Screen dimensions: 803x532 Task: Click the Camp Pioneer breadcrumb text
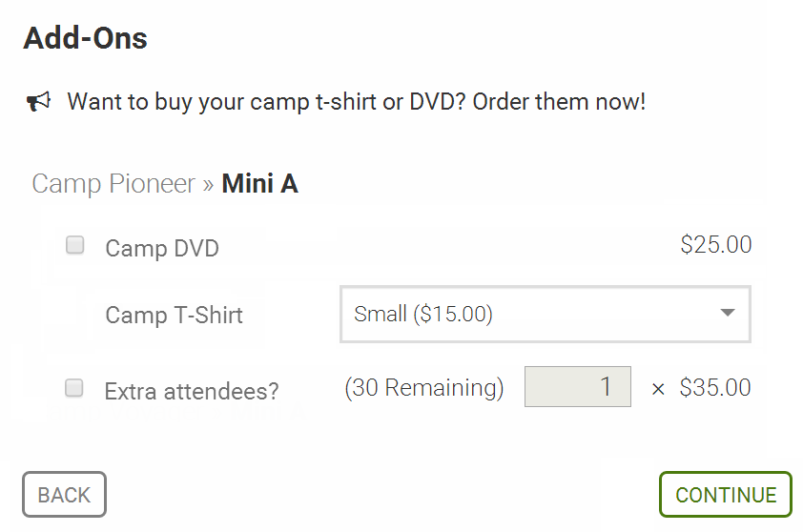113,184
